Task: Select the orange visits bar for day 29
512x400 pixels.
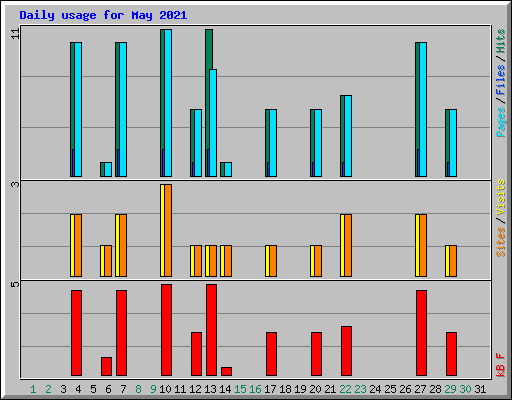Action: tap(453, 261)
